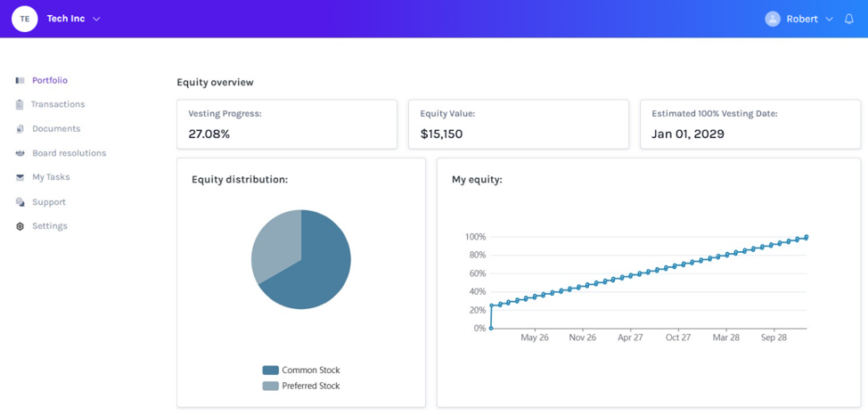Click Robert's user avatar icon

pos(773,19)
